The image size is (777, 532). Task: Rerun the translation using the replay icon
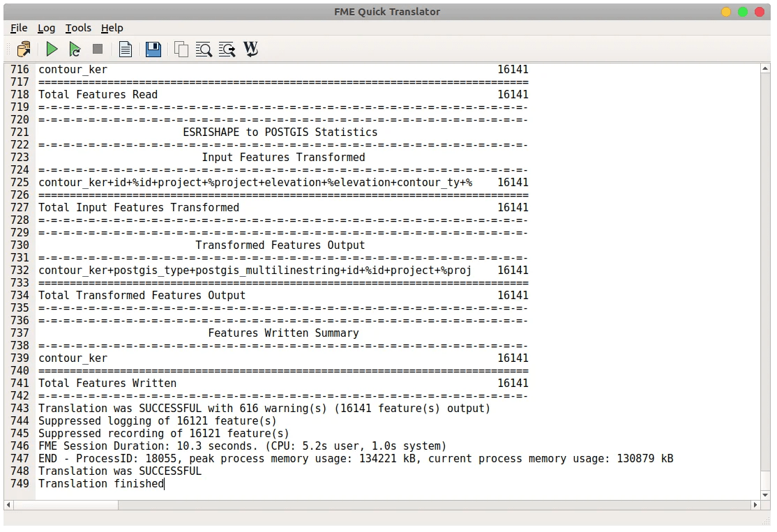[75, 49]
